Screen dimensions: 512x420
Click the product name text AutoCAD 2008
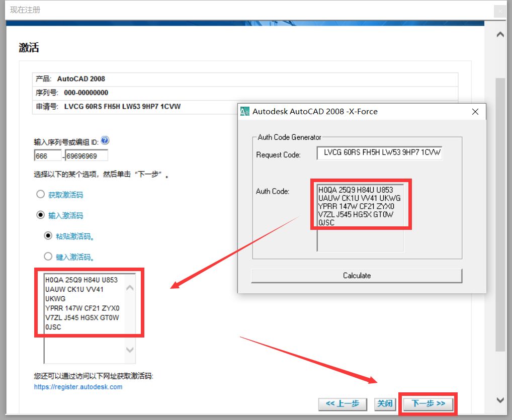tap(81, 78)
